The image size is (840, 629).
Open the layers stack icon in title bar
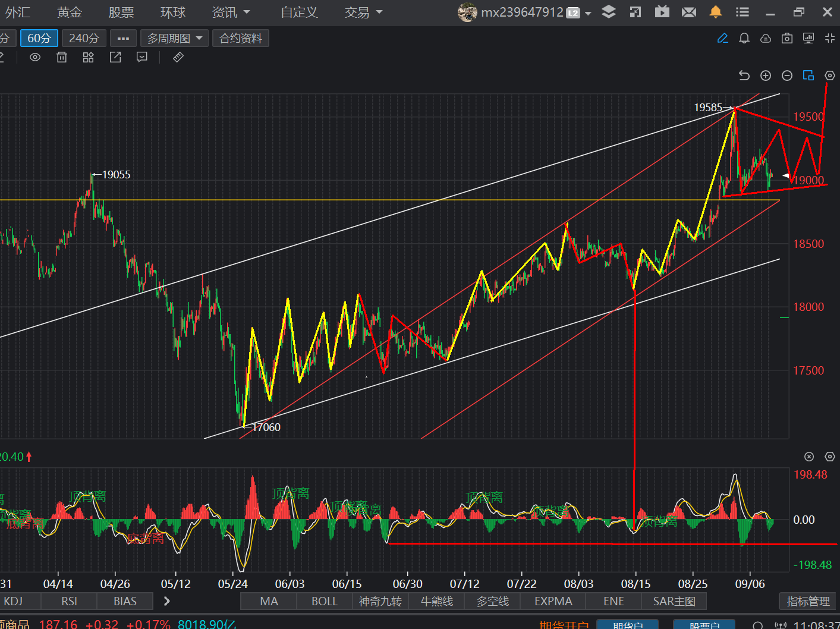tap(609, 12)
